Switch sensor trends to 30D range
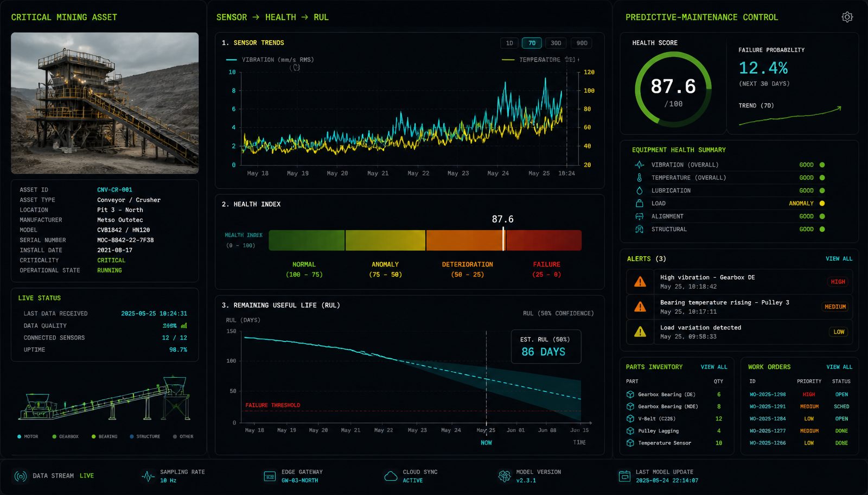The image size is (868, 495). 556,43
